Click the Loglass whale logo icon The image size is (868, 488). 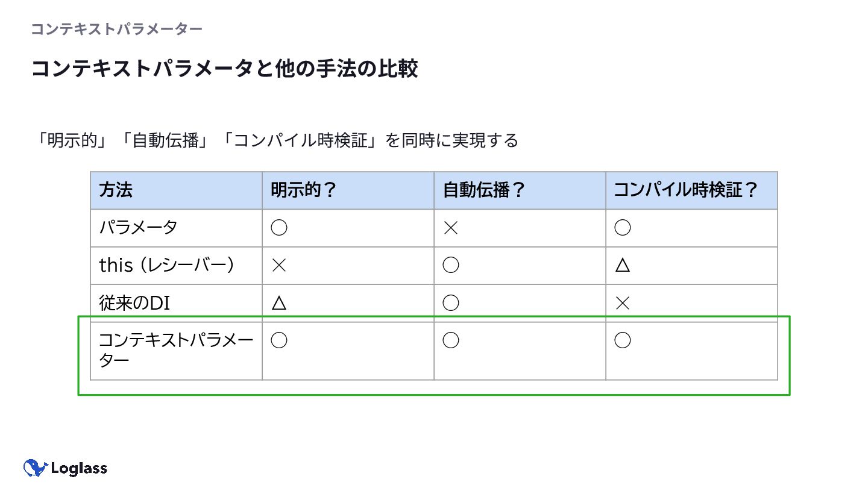click(36, 468)
